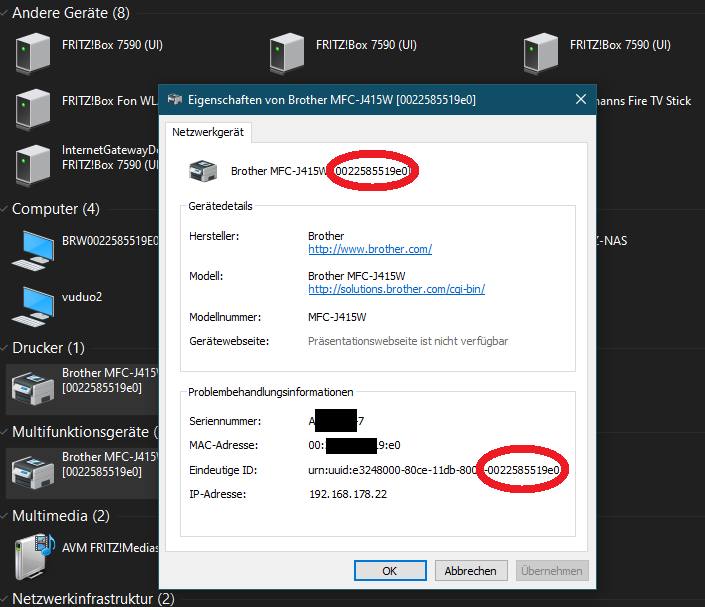
Task: Click the MAC-Adresse value field
Action: (x=354, y=446)
